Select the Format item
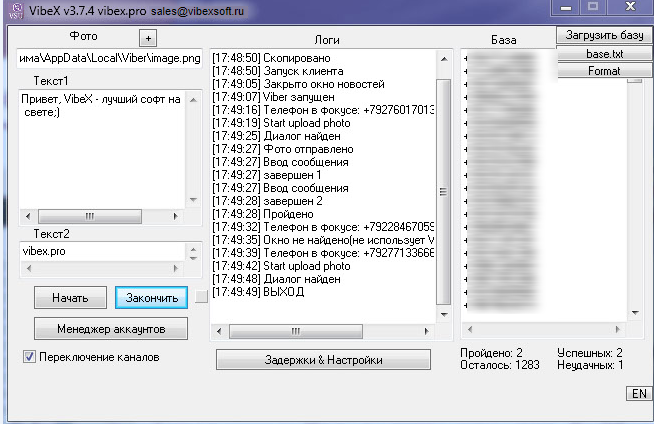Viewport: 654px width, 424px height. tap(603, 71)
